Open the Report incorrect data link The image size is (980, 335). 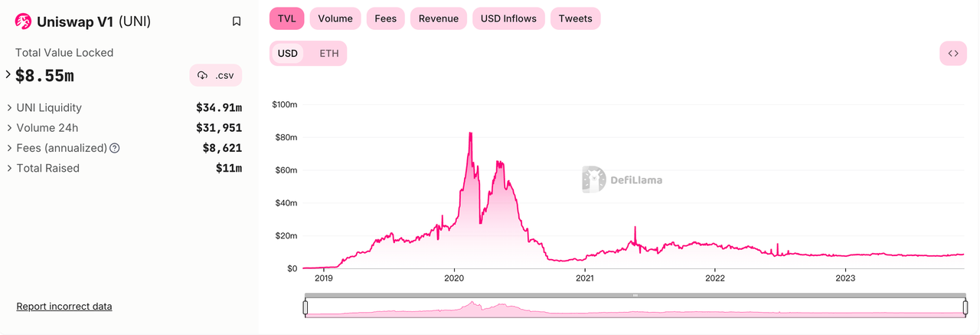coord(64,307)
